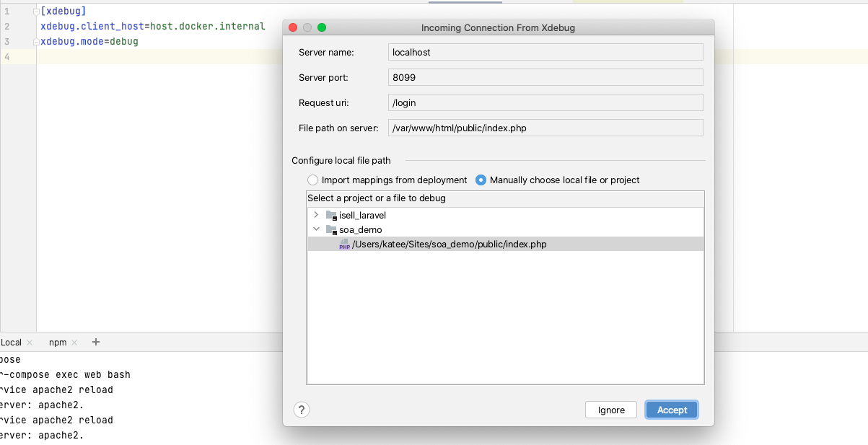Screen dimensions: 868x445
Task: Select Import mappings from deployment option
Action: point(312,180)
